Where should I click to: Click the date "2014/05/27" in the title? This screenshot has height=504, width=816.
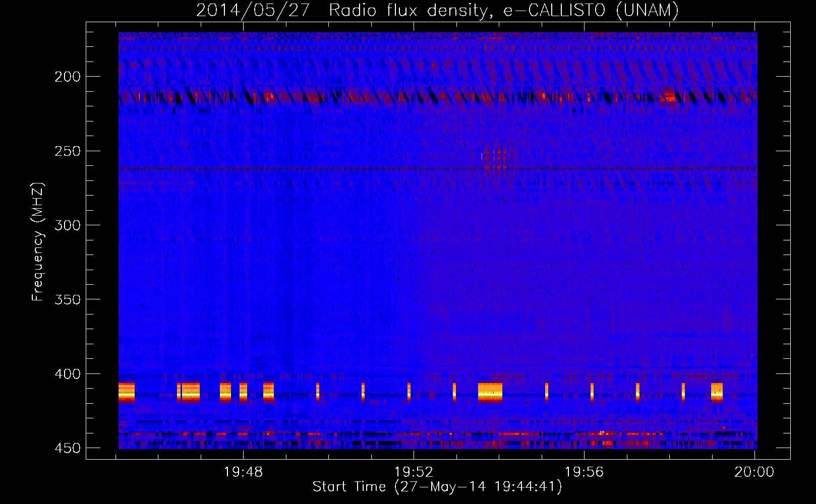click(x=253, y=10)
